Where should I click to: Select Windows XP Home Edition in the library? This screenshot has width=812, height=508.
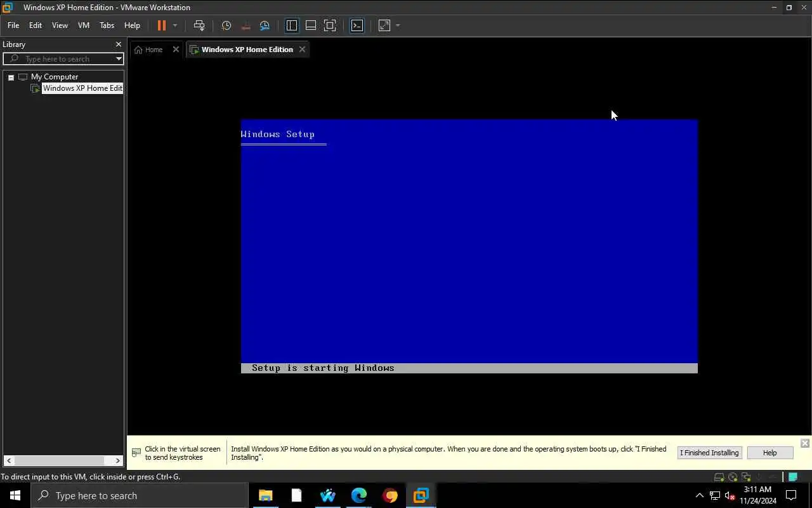coord(82,88)
